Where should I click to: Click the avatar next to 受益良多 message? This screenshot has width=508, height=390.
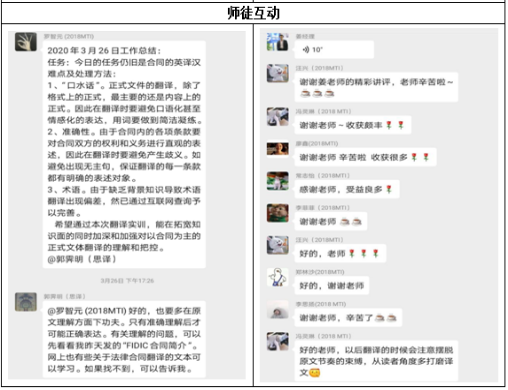coord(278,181)
